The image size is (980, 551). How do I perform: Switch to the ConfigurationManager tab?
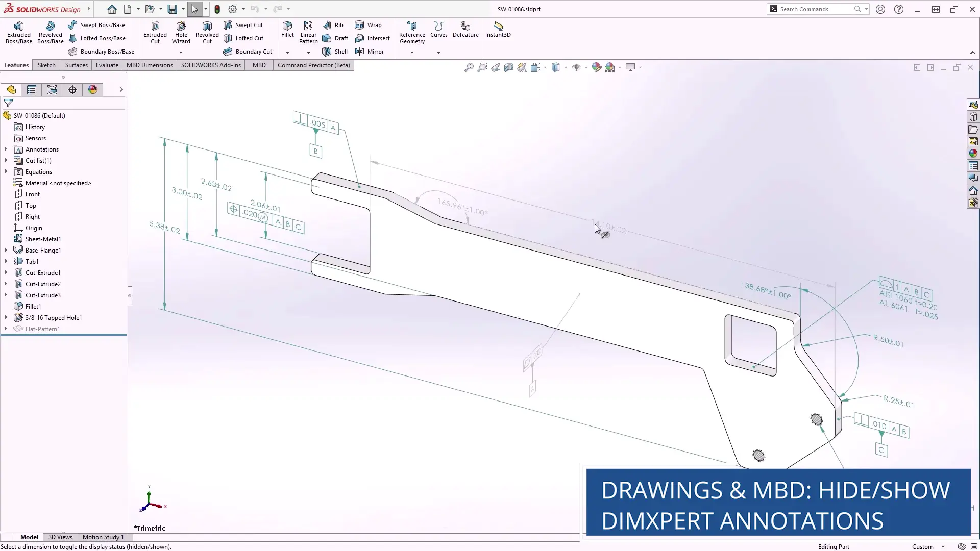coord(52,89)
